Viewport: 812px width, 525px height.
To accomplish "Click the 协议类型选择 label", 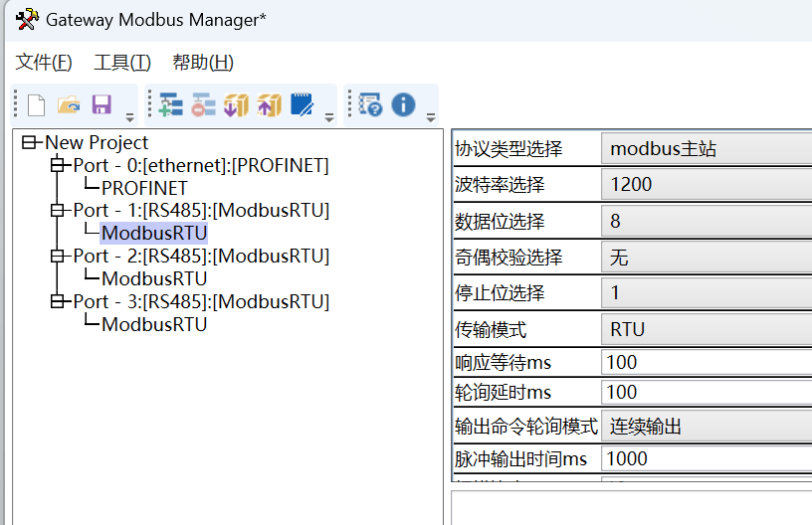I will pos(508,149).
